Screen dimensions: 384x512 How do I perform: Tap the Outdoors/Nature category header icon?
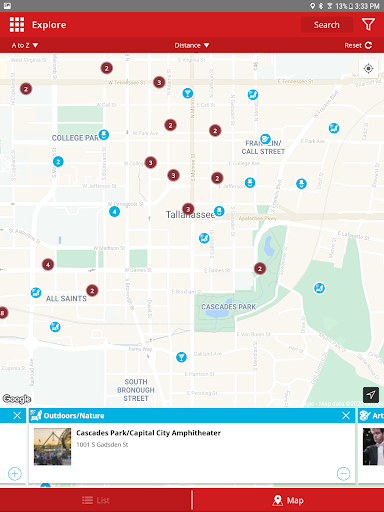[x=36, y=415]
